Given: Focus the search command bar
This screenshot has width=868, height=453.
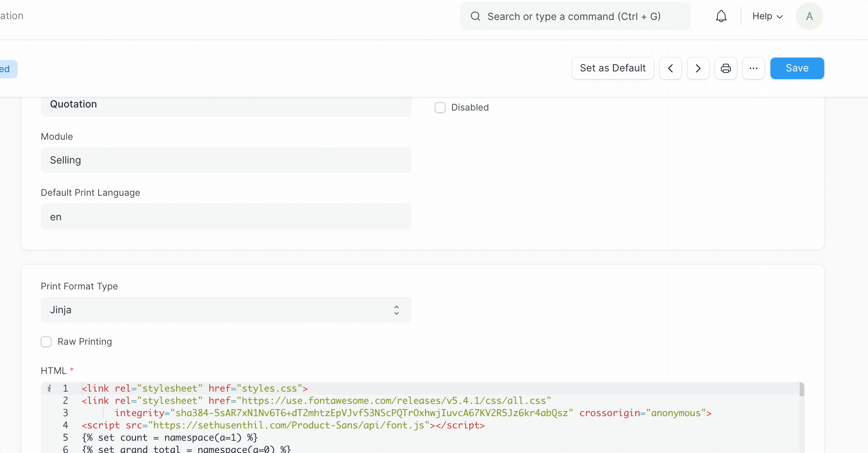Looking at the screenshot, I should pyautogui.click(x=575, y=16).
